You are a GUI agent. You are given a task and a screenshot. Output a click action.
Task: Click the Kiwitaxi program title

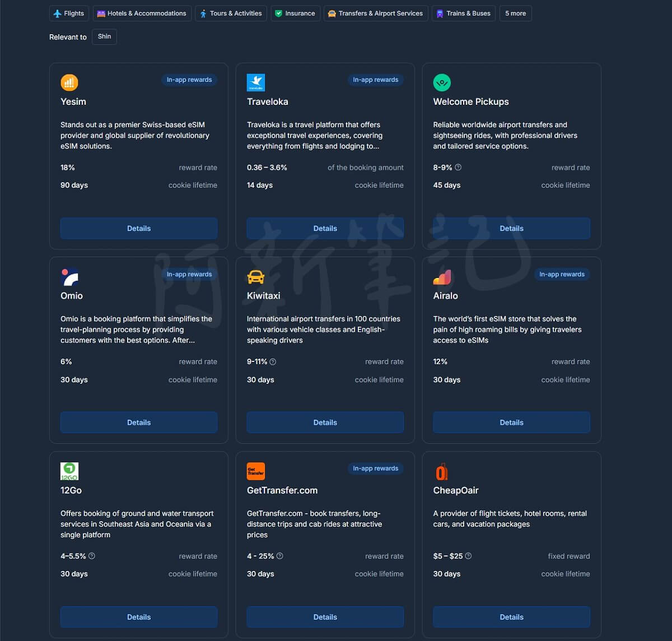point(264,296)
